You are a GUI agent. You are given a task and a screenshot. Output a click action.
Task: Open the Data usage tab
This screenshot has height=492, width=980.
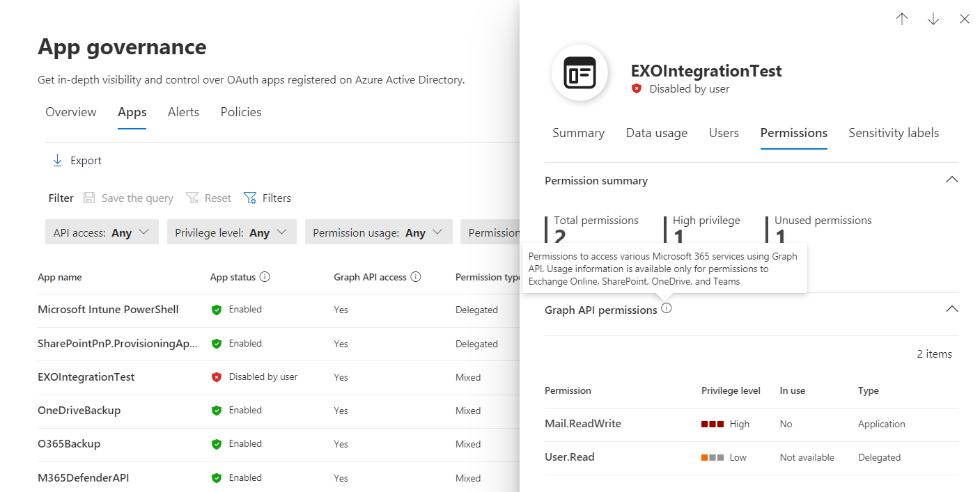pos(657,133)
